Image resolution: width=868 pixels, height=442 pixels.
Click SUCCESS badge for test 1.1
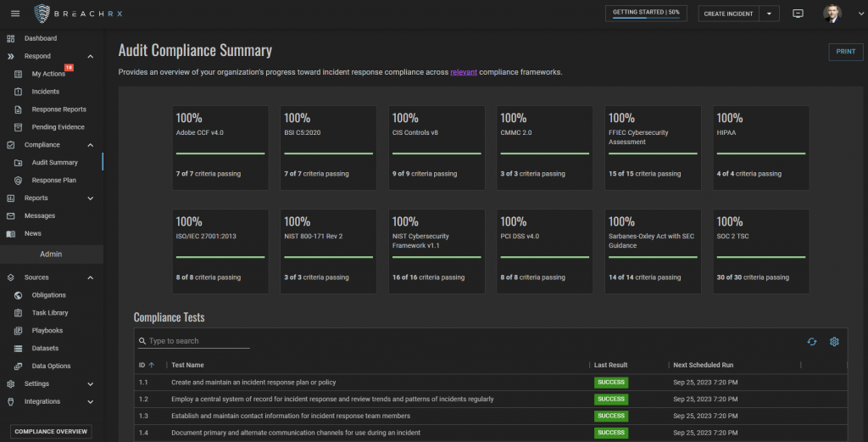(611, 382)
